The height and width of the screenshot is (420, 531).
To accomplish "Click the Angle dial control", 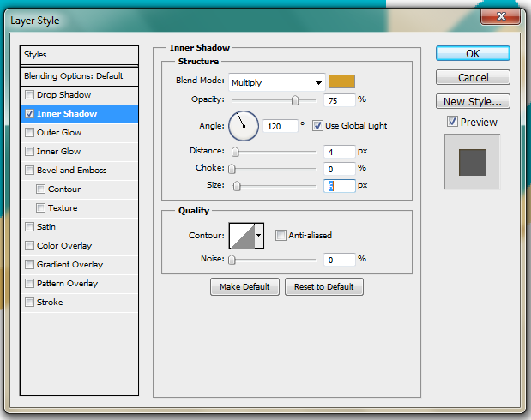I will click(x=244, y=126).
